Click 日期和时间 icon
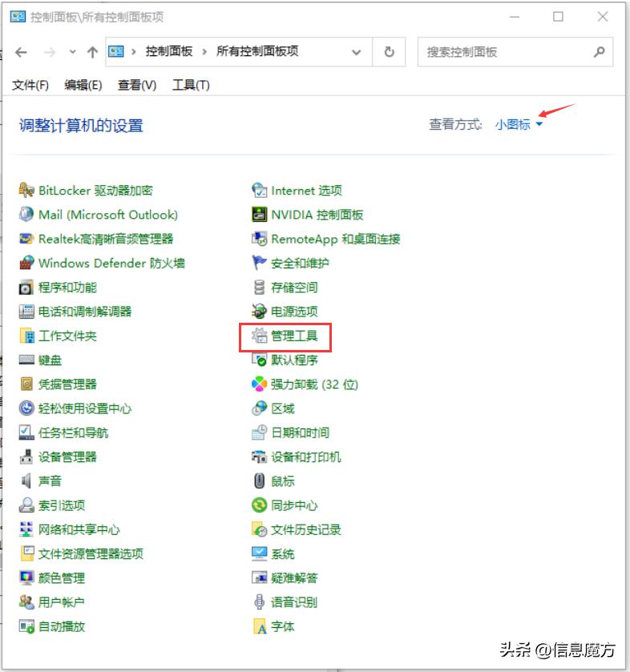The image size is (630, 672). (x=259, y=433)
